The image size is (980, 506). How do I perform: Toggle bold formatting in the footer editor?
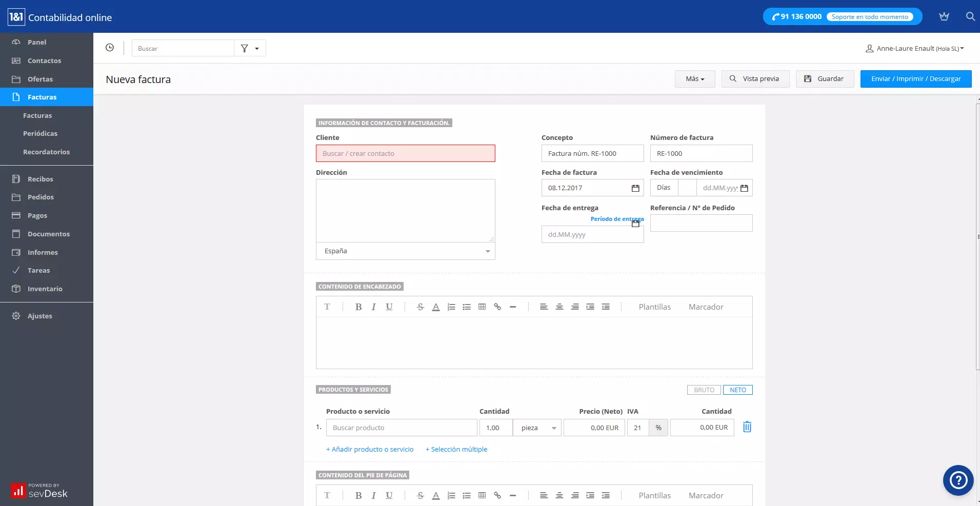click(358, 495)
